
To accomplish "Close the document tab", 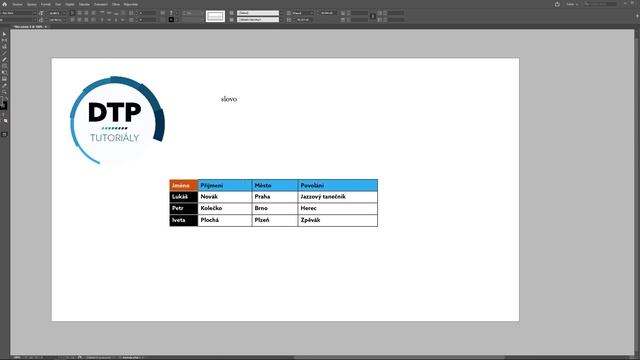I will pyautogui.click(x=46, y=27).
